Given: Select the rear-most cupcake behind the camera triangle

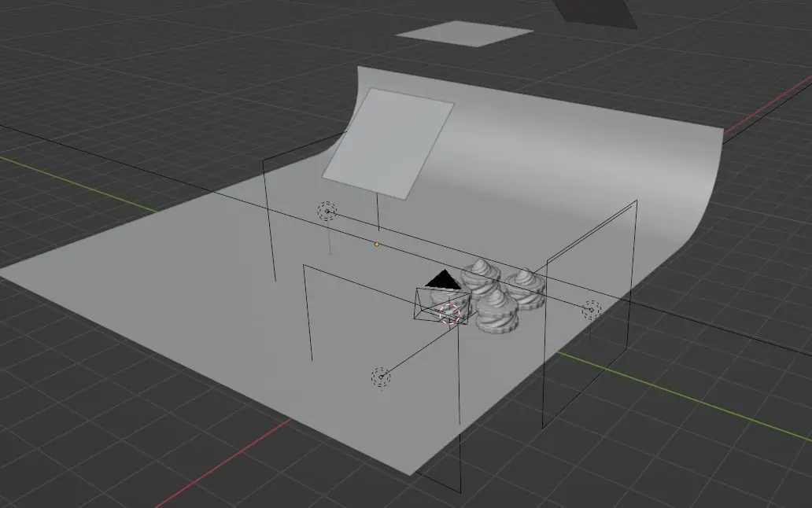Looking at the screenshot, I should 481,278.
